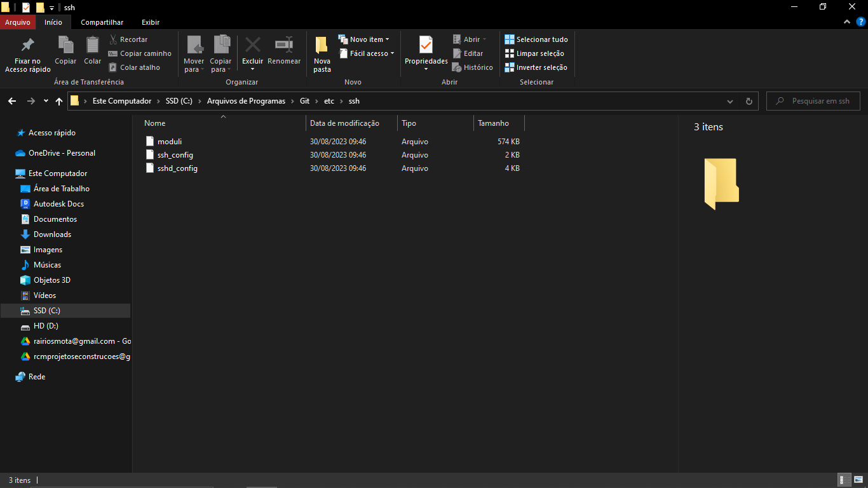Expand the address bar history dropdown
This screenshot has height=488, width=868.
tap(729, 101)
